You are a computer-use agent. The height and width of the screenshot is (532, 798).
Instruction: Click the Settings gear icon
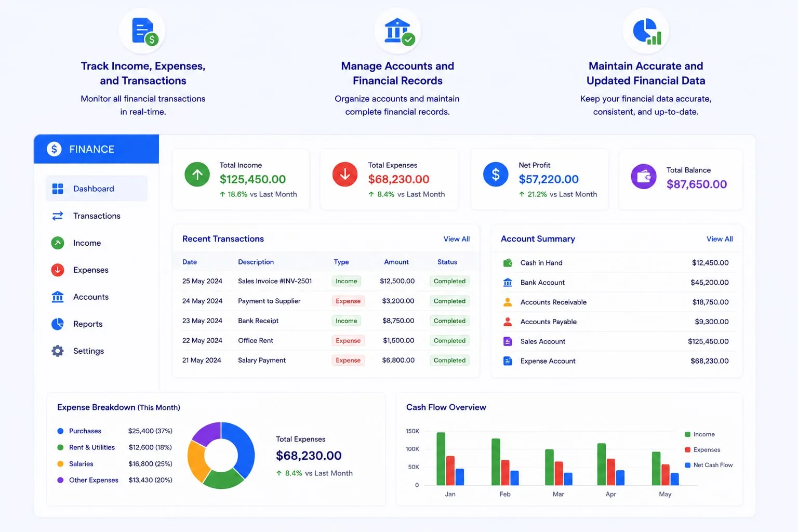(x=58, y=351)
